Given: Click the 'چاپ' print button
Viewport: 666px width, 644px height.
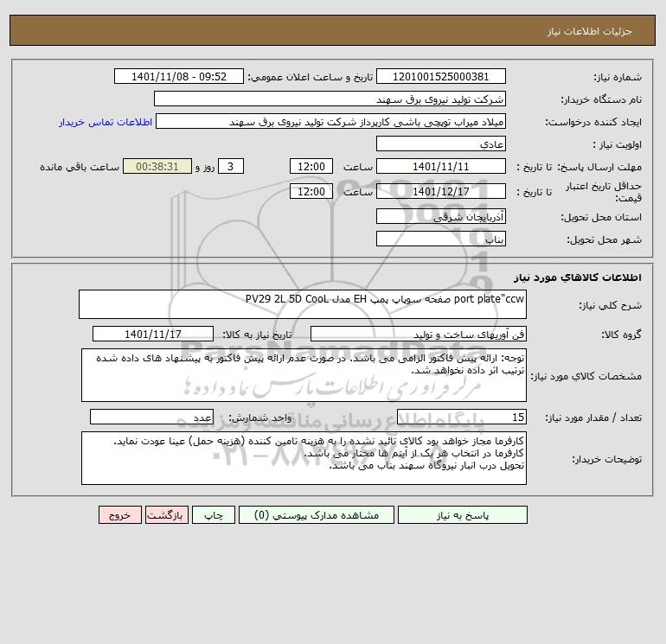Looking at the screenshot, I should 214,515.
